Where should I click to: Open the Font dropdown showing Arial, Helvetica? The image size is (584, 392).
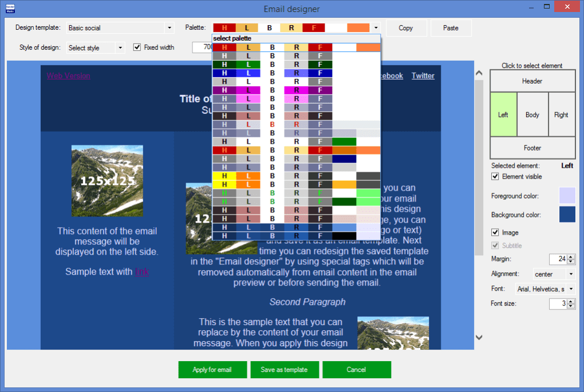coord(571,290)
